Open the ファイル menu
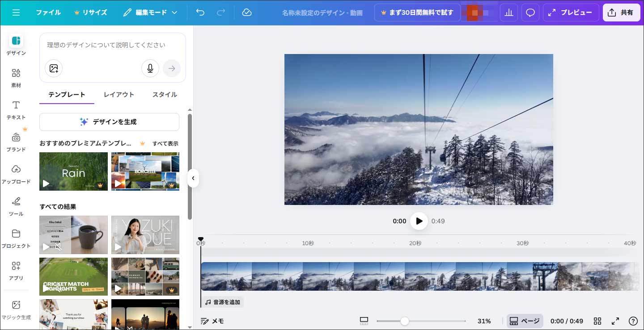 point(48,13)
